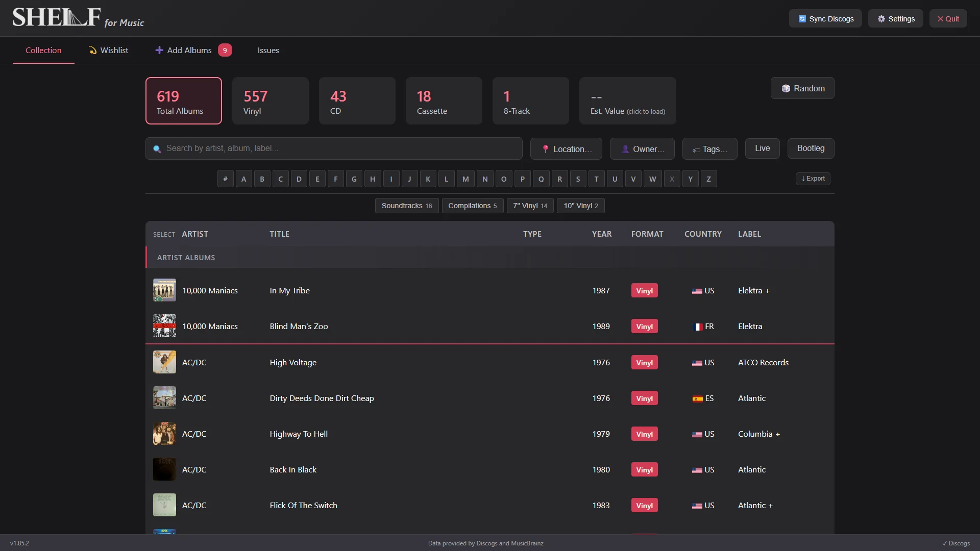Image resolution: width=980 pixels, height=551 pixels.
Task: Open the Location dropdown
Action: tap(566, 149)
